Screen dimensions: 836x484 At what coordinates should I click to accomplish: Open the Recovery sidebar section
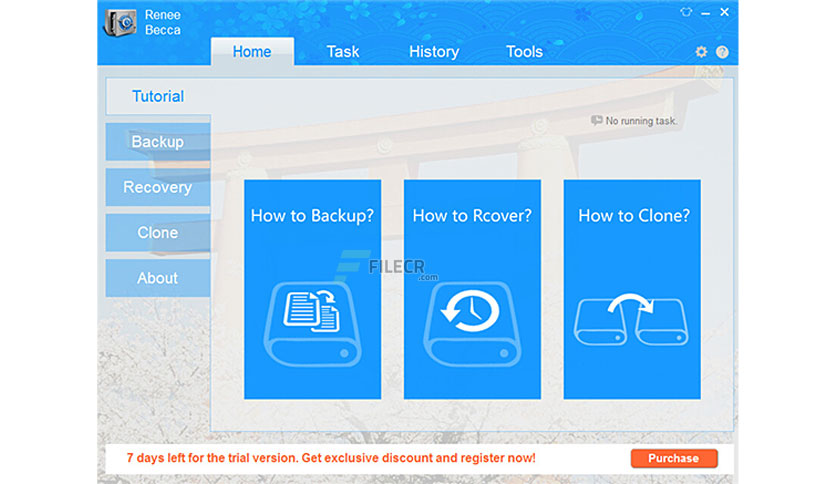click(x=158, y=187)
